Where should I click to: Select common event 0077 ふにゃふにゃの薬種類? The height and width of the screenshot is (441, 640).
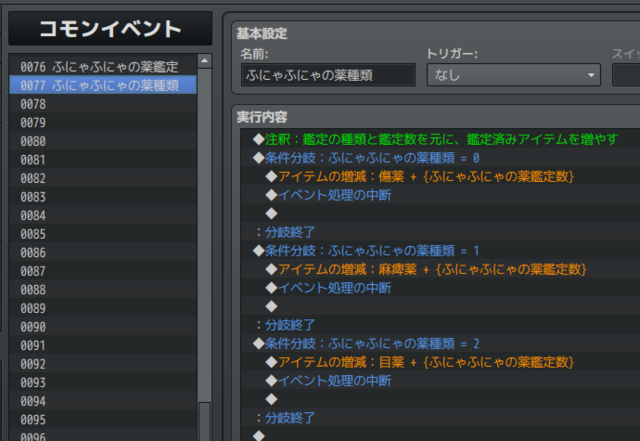pos(103,85)
